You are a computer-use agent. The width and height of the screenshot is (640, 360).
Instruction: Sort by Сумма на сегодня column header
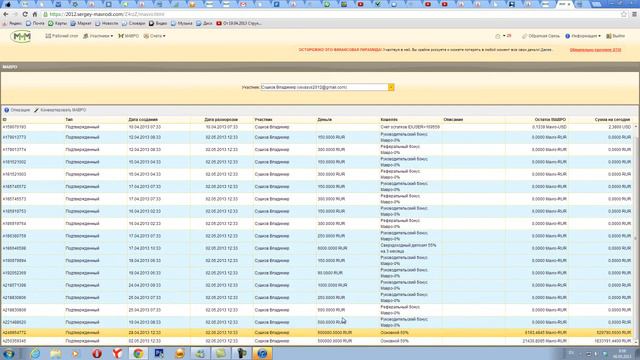612,120
